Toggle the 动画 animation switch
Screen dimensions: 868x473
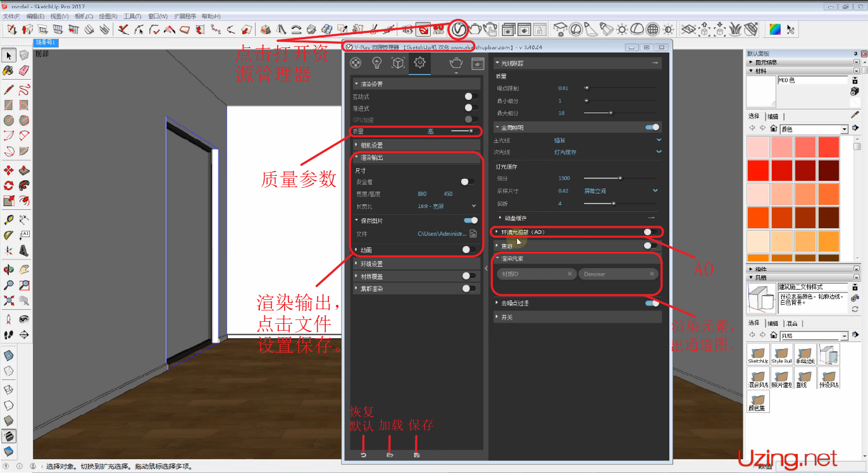(x=469, y=250)
